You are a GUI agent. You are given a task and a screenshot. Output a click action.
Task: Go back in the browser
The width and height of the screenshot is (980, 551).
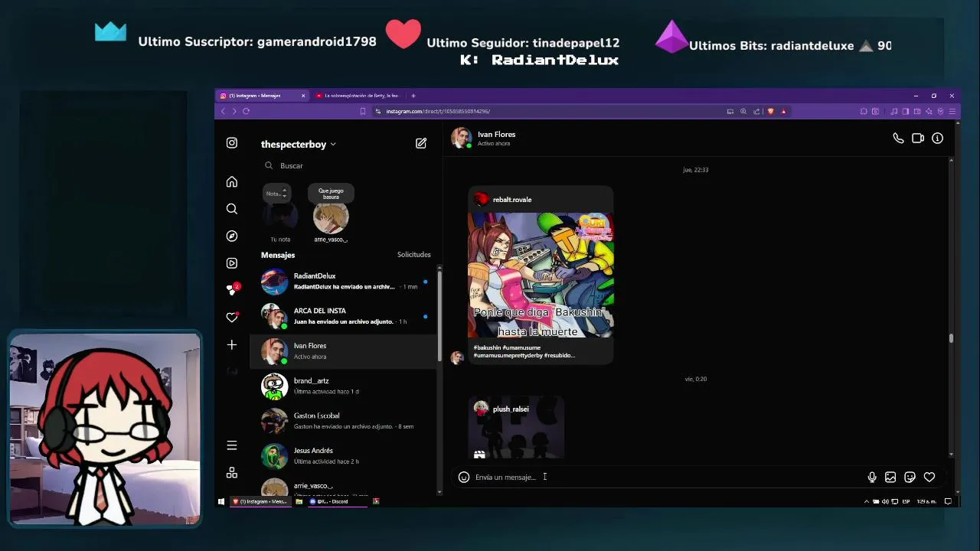point(224,111)
